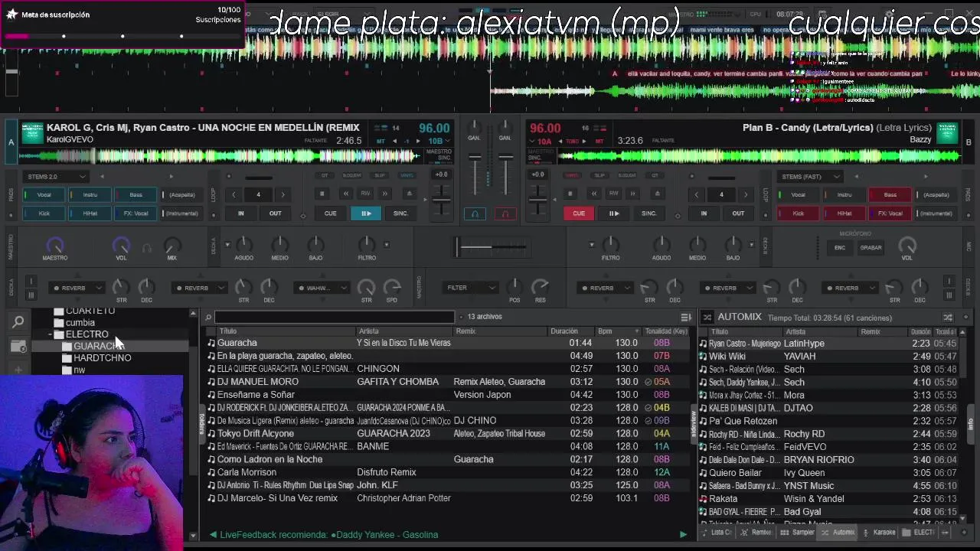Open STEMS 2.0 pad mode dropdown

[x=56, y=177]
